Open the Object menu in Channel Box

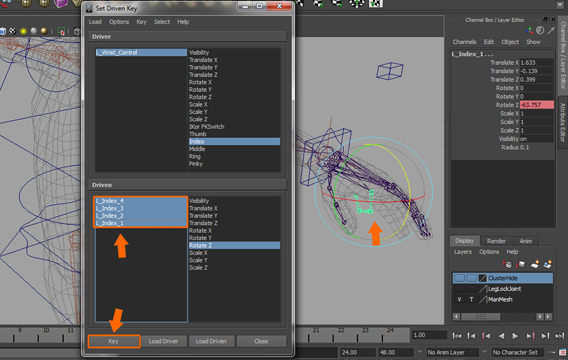pos(510,42)
